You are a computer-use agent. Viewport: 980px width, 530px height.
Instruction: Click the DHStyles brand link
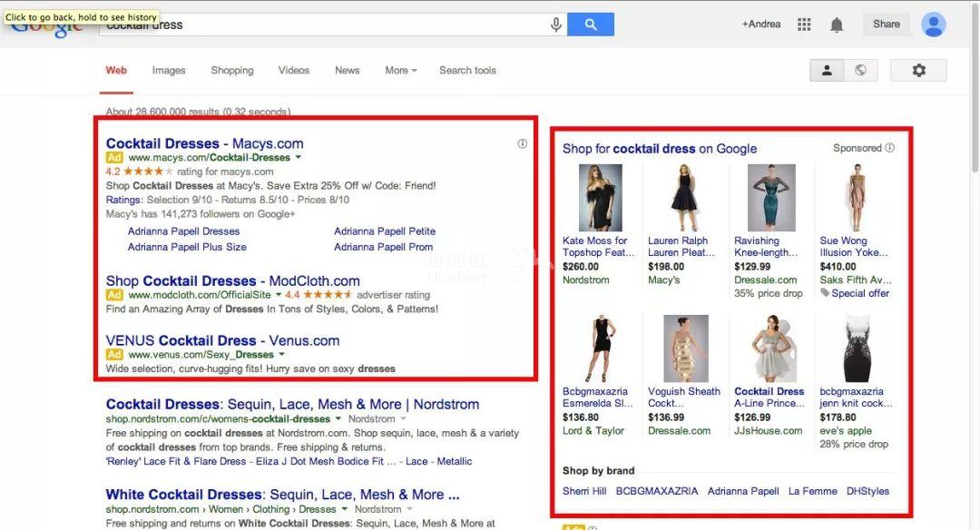[x=867, y=491]
